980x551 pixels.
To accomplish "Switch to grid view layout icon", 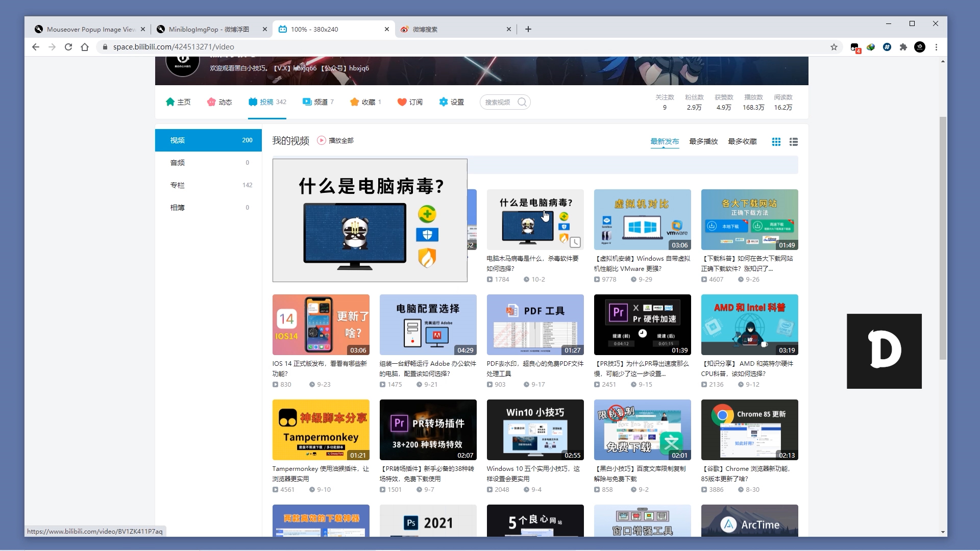I will click(776, 142).
